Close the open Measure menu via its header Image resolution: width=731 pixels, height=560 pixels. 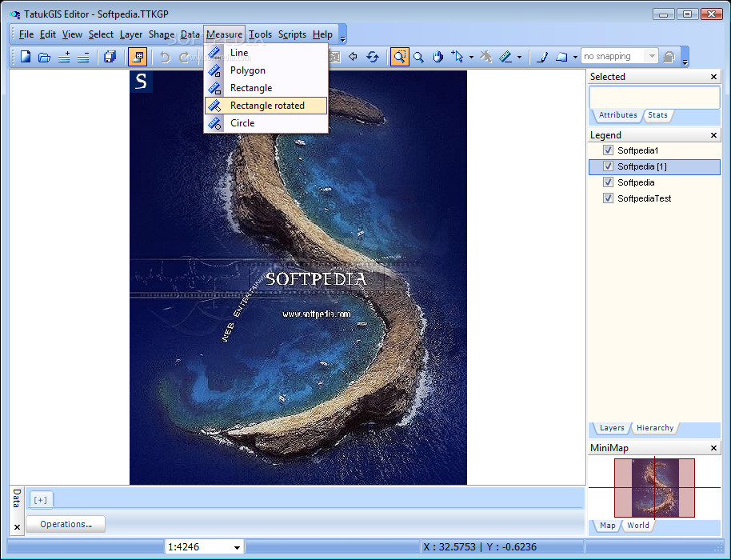click(224, 34)
